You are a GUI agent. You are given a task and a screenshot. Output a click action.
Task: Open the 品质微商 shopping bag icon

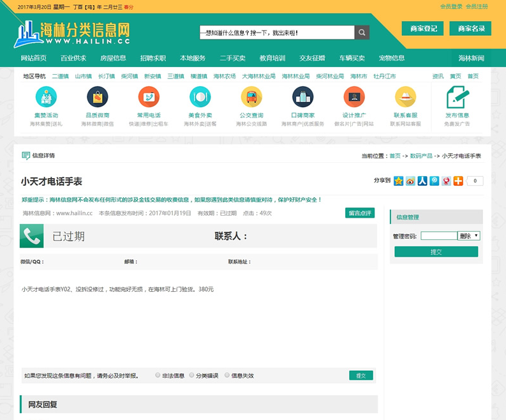[x=98, y=96]
